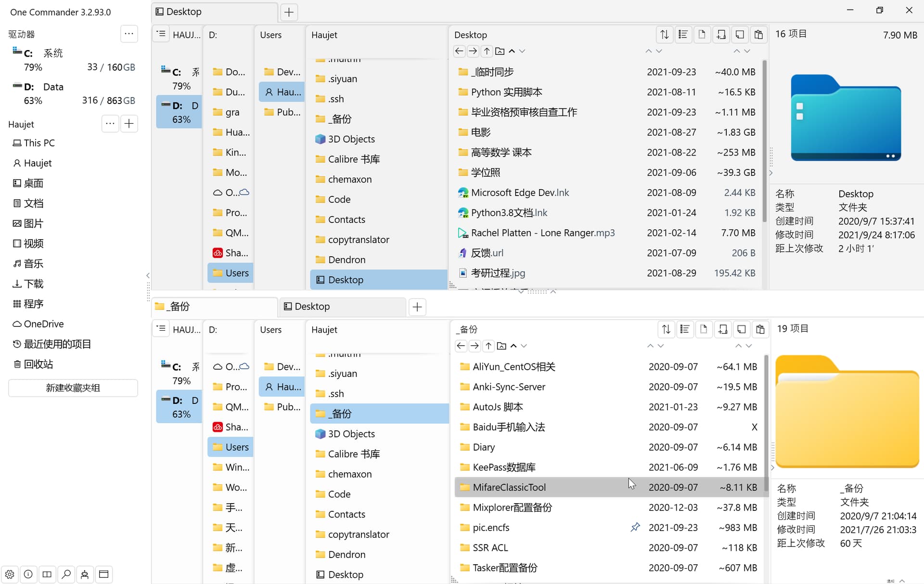Click the robot automation icon

[x=85, y=574]
